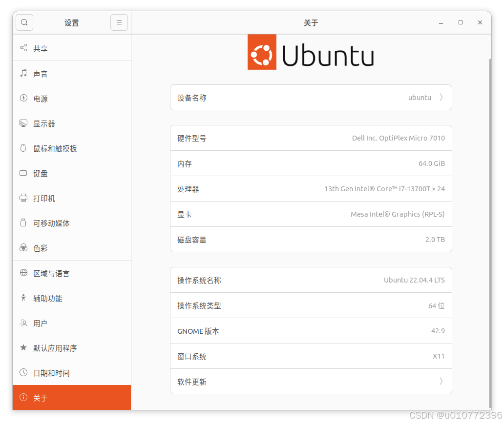Open 打印机 settings panel
This screenshot has width=504, height=424.
pos(72,199)
